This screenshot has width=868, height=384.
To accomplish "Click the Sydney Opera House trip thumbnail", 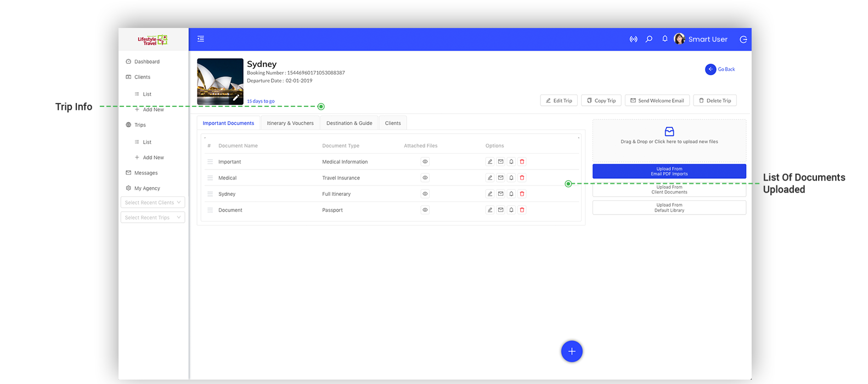I will 220,81.
